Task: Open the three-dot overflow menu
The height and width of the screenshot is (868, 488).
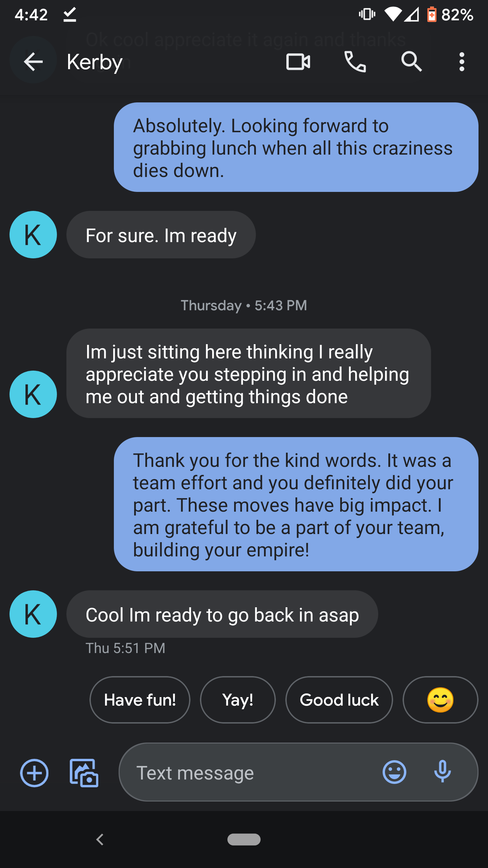Action: click(x=462, y=62)
